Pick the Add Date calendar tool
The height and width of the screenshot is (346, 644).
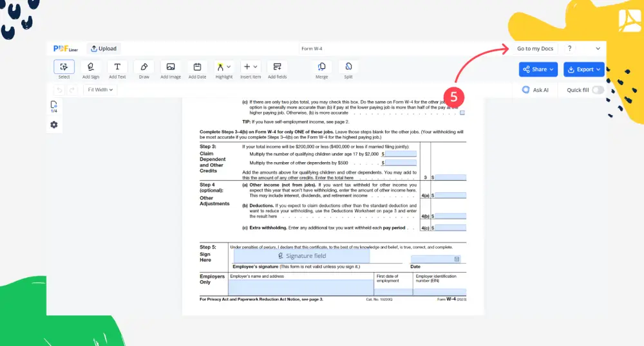click(x=197, y=67)
